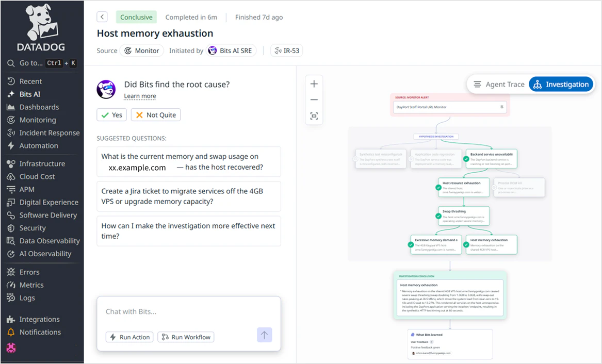Select the Backend service unavailability node
602x364 pixels.
[x=492, y=159]
